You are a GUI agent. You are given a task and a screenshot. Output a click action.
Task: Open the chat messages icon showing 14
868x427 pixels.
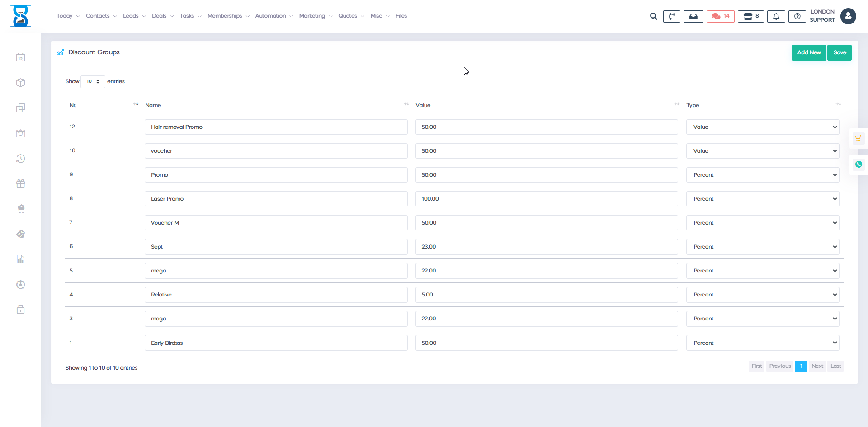point(720,16)
